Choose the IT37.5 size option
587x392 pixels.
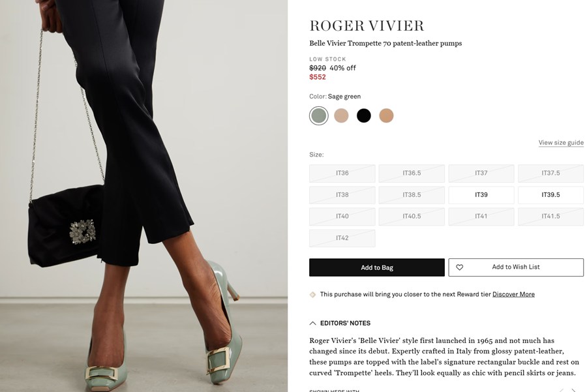pyautogui.click(x=550, y=173)
